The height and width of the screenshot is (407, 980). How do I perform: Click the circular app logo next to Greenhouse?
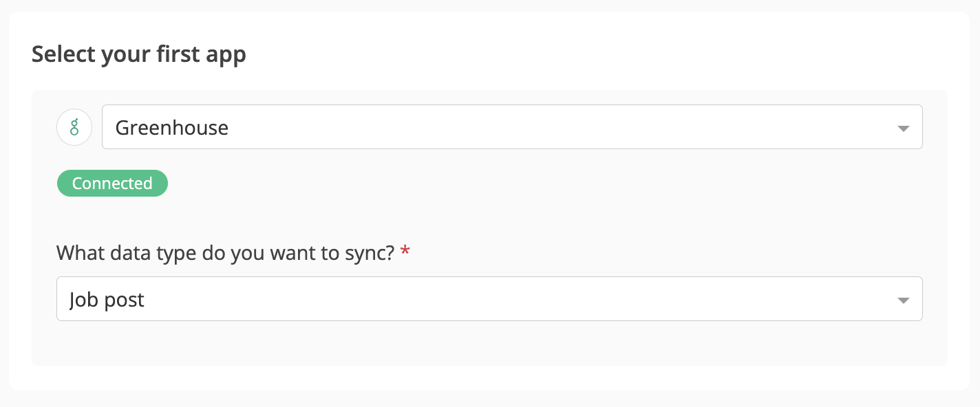[74, 127]
